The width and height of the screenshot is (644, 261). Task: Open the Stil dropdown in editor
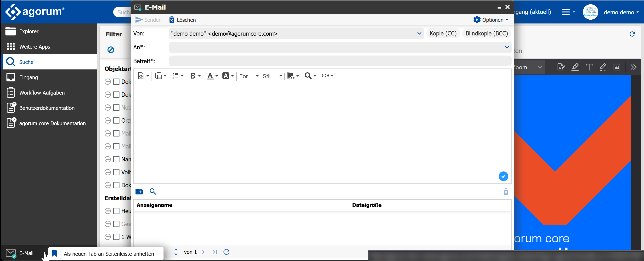point(272,76)
